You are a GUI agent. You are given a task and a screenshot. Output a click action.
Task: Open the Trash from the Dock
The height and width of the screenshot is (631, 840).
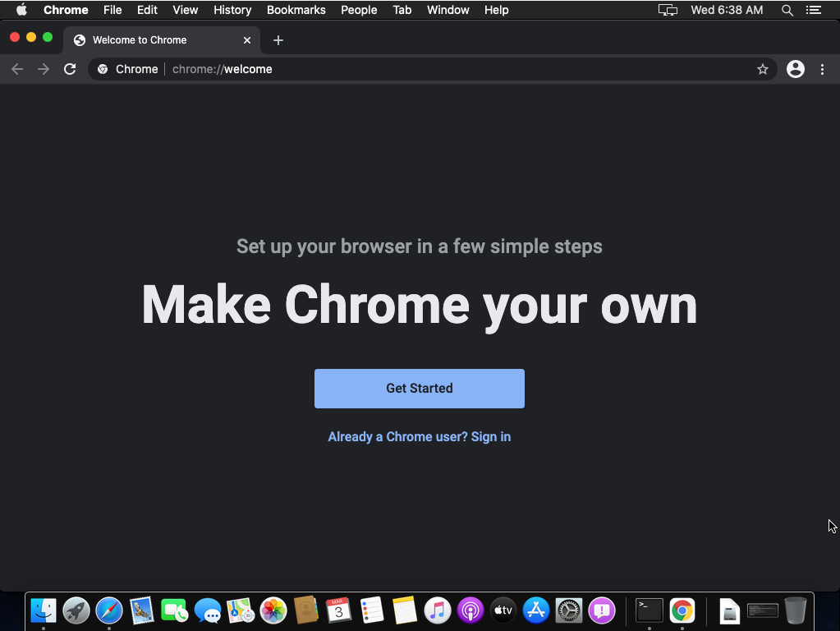tap(796, 610)
